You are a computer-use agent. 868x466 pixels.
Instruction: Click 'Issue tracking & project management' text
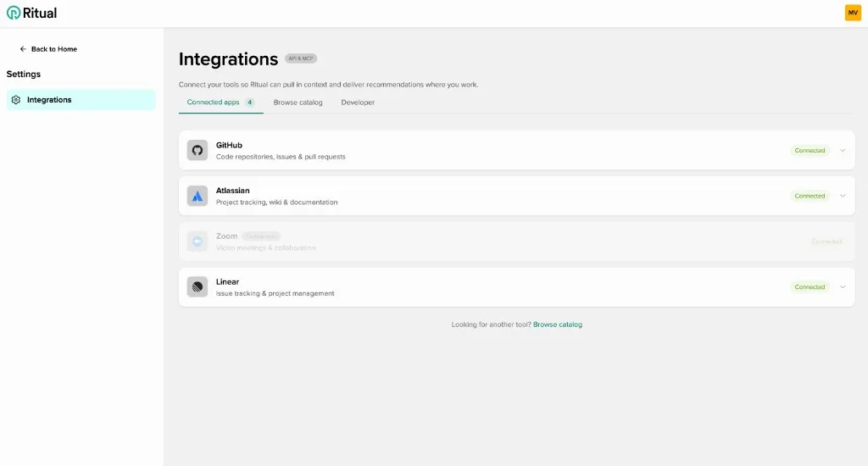pyautogui.click(x=275, y=293)
